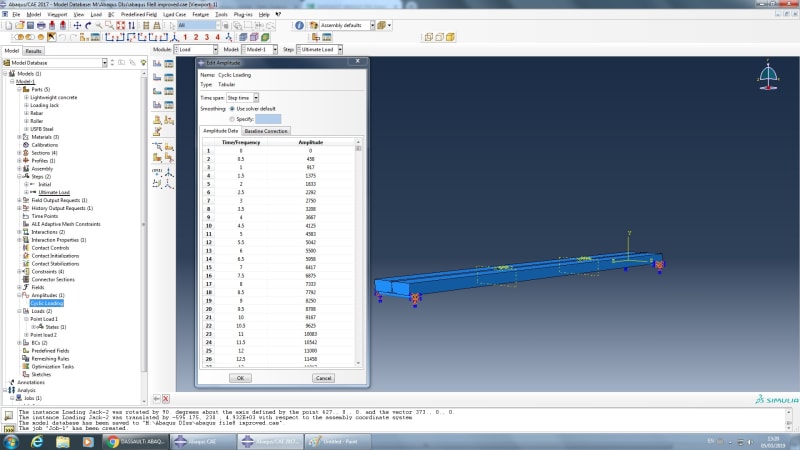The height and width of the screenshot is (450, 800).
Task: Click the Open file folder icon
Action: 19,25
